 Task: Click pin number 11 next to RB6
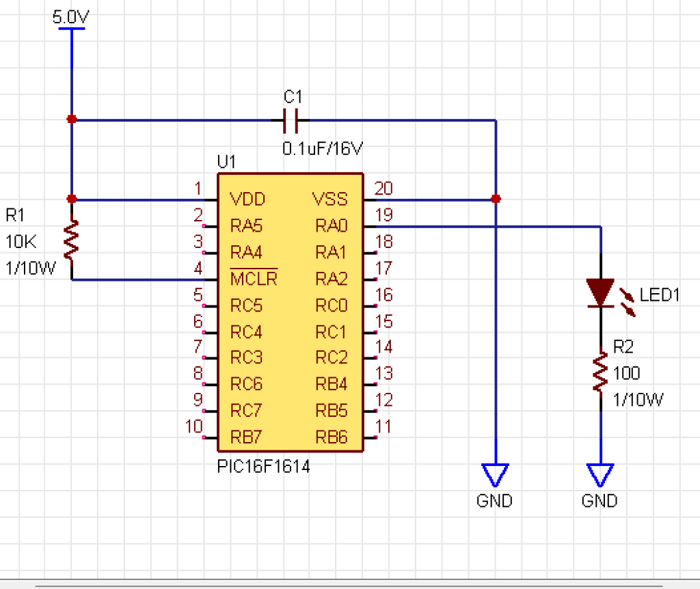click(x=384, y=427)
